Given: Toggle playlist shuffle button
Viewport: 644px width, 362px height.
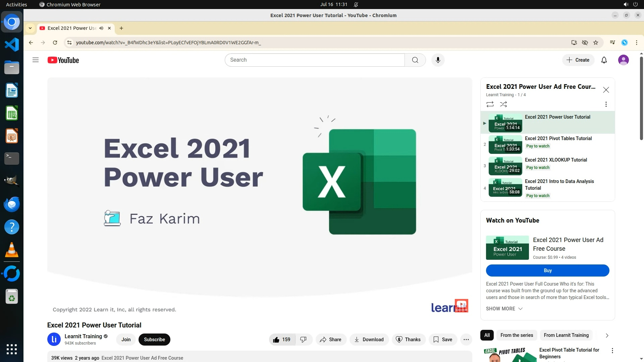Looking at the screenshot, I should 503,104.
